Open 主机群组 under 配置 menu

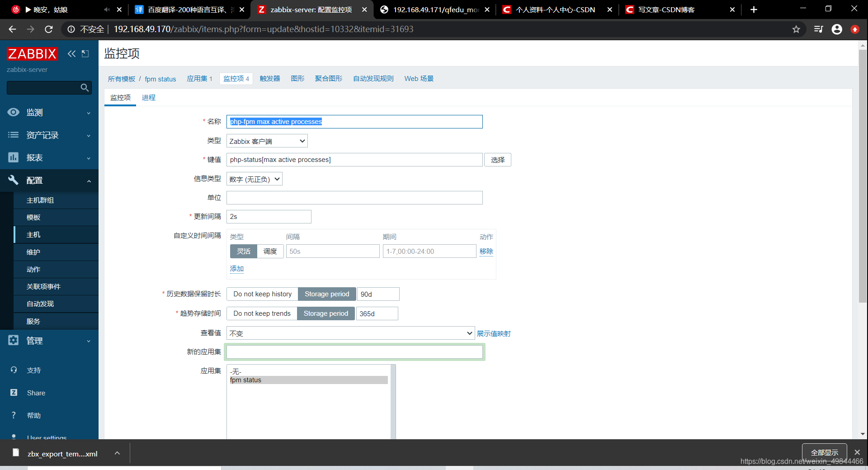(40, 200)
